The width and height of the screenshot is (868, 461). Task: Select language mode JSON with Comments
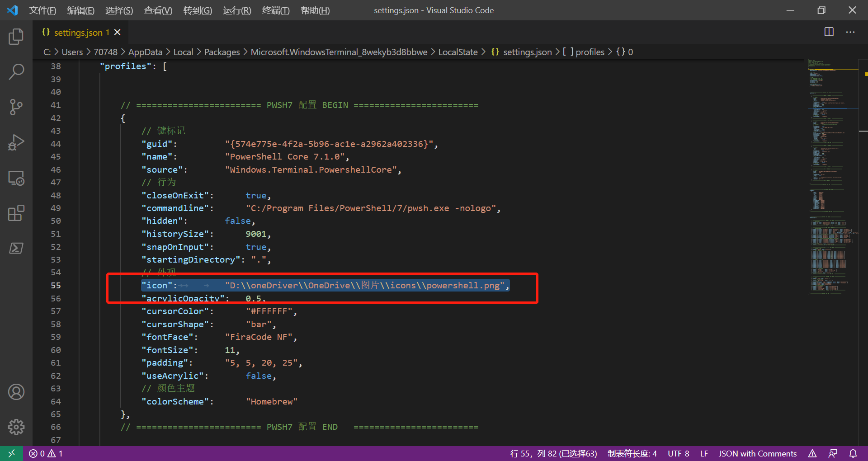point(758,453)
